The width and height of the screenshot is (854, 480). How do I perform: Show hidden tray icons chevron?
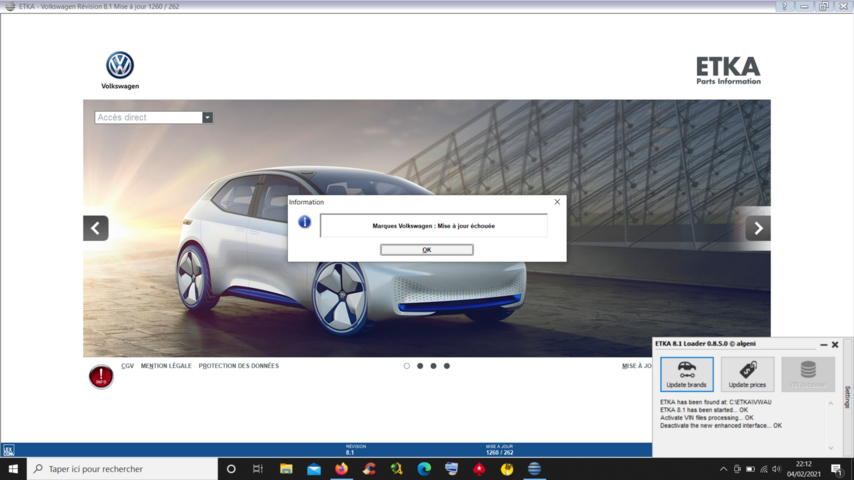723,469
